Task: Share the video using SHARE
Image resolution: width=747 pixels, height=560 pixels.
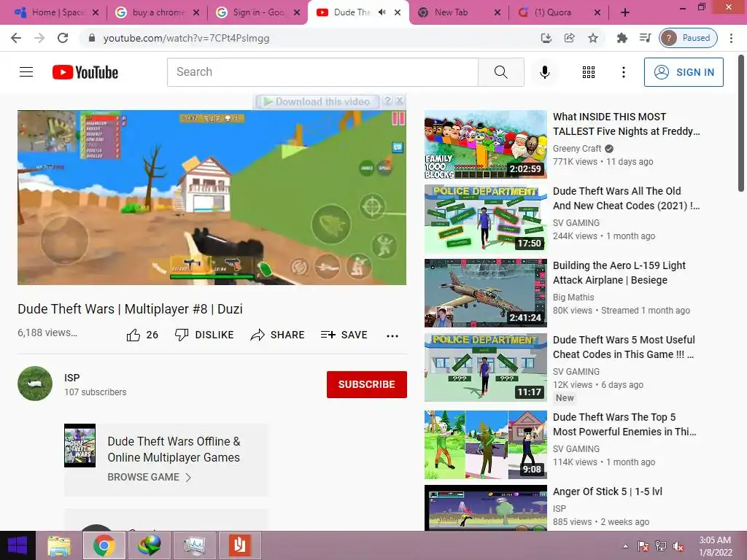Action: click(x=277, y=335)
